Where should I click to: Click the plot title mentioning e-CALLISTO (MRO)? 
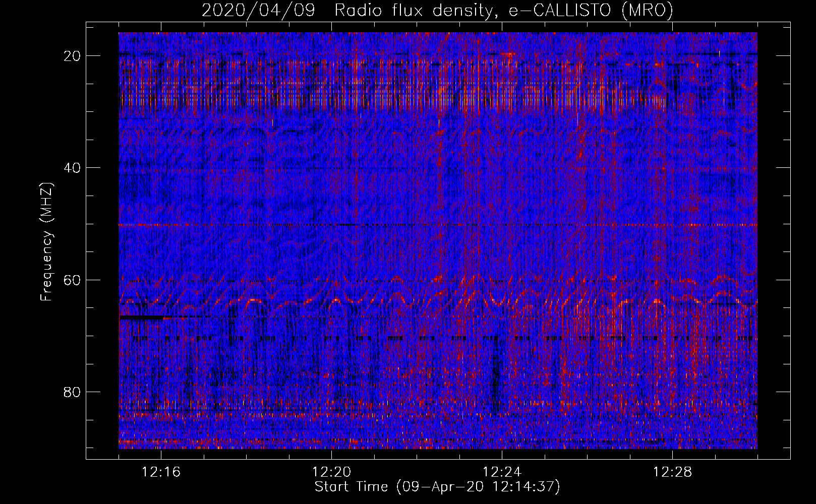click(x=437, y=11)
